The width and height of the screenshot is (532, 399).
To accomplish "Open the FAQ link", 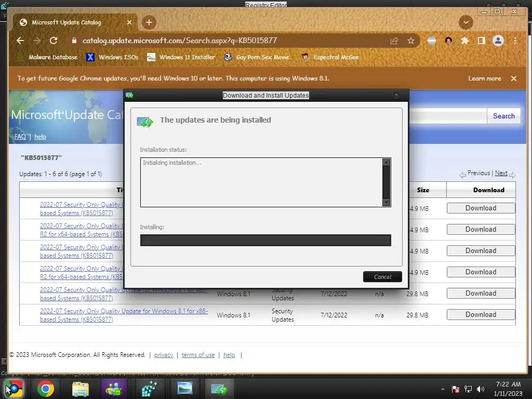I will tap(20, 137).
